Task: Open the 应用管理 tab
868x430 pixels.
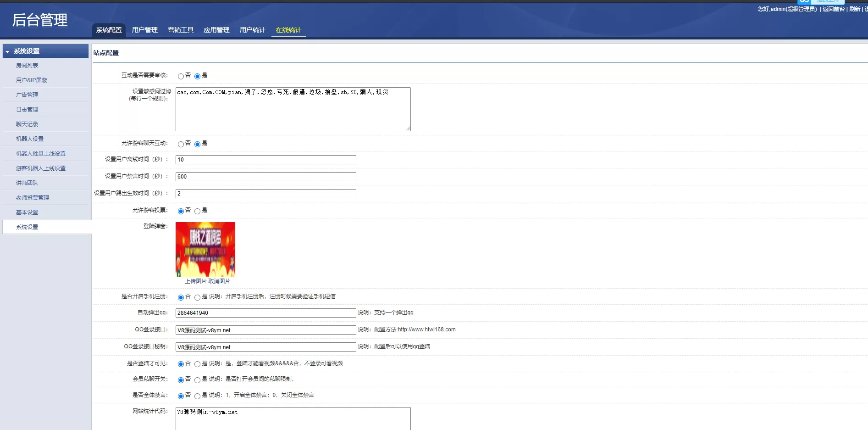Action: 216,30
